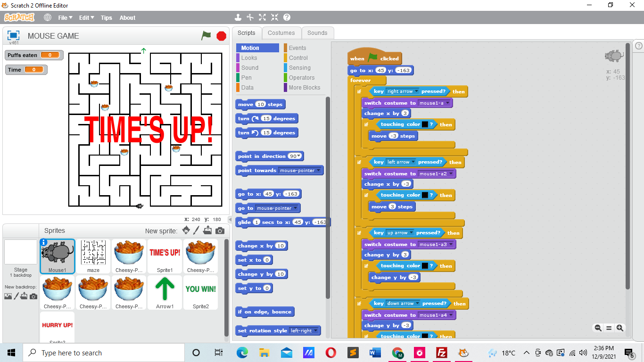Toggle full screen stage mode icon
Image resolution: width=644 pixels, height=362 pixels.
[13, 36]
